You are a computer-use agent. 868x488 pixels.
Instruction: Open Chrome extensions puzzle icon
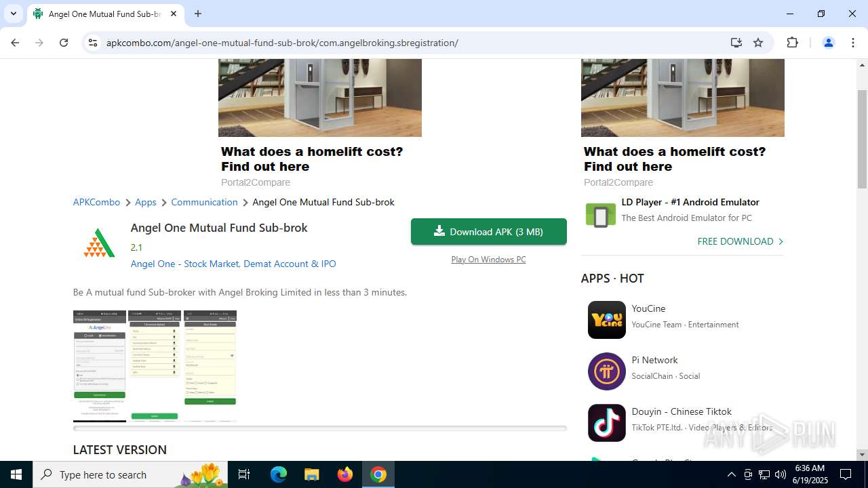click(x=792, y=43)
